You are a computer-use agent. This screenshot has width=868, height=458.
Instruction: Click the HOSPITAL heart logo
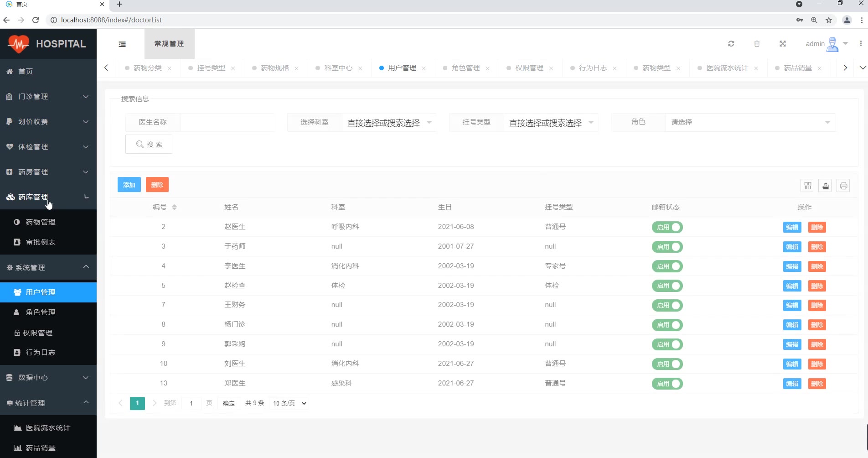(19, 44)
